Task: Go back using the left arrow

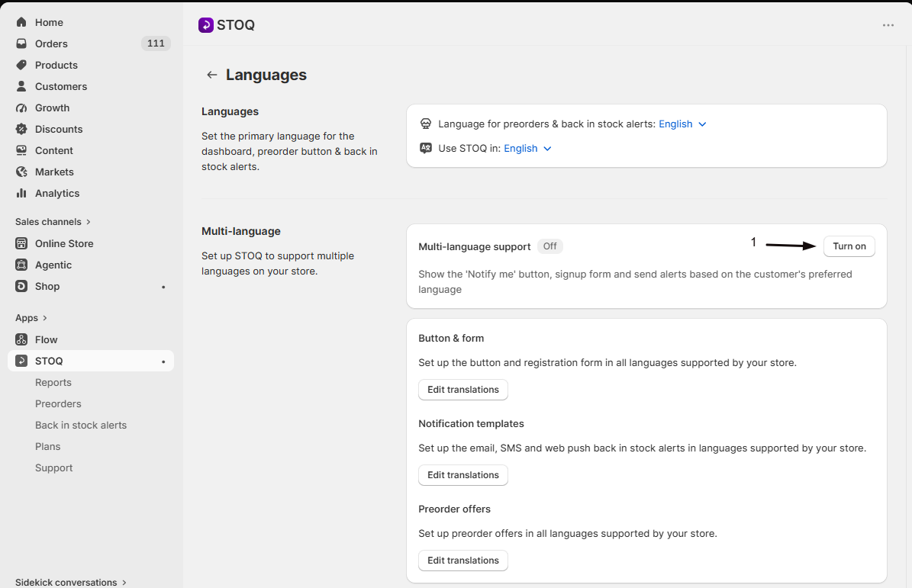Action: click(211, 75)
